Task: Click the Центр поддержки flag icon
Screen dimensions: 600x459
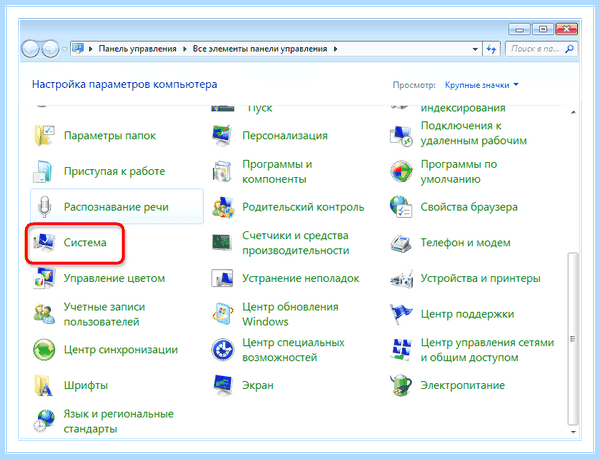Action: tap(401, 314)
